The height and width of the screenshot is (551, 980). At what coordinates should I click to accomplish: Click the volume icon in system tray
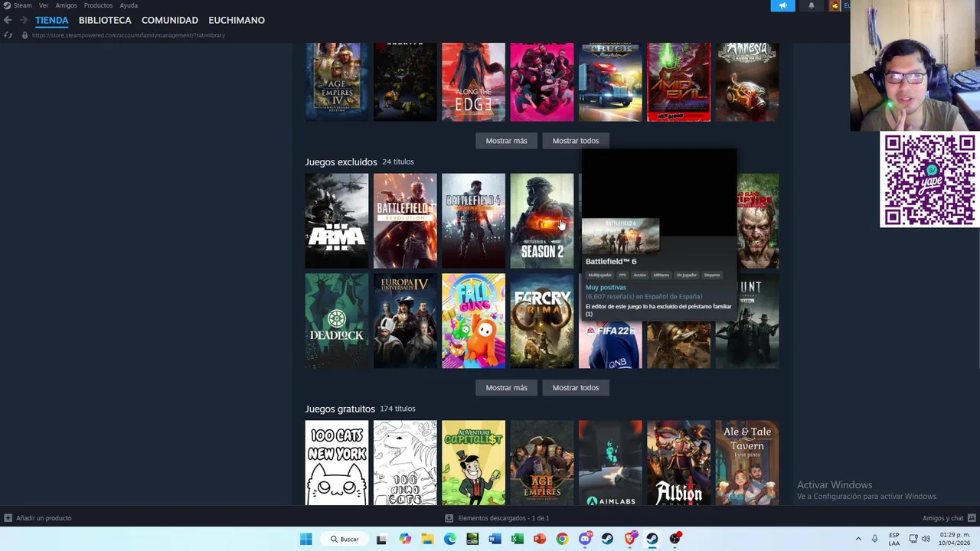pos(926,539)
